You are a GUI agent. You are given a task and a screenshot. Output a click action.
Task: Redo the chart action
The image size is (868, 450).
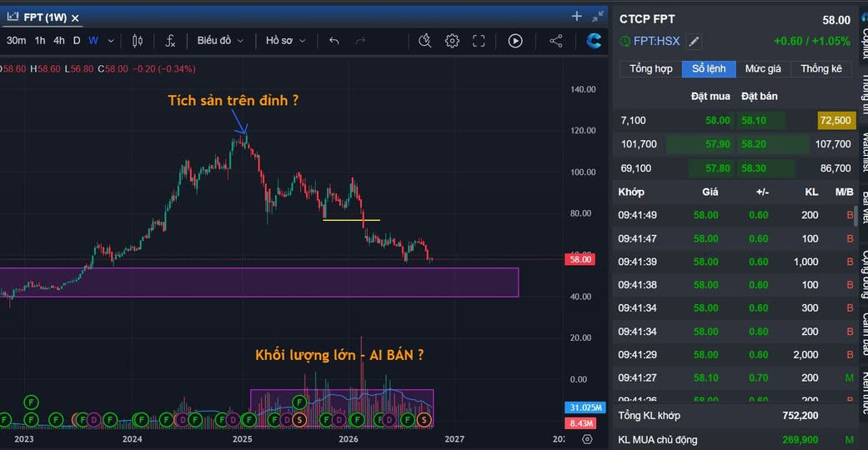tap(360, 41)
